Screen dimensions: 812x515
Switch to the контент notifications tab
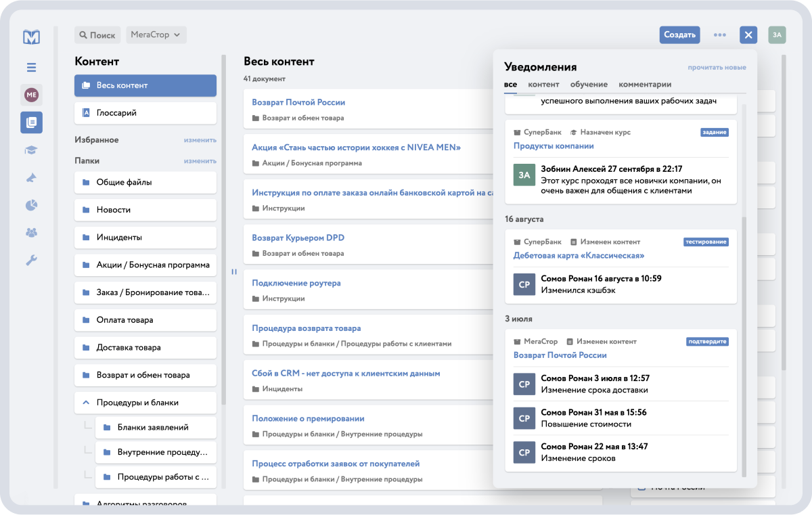[544, 85]
